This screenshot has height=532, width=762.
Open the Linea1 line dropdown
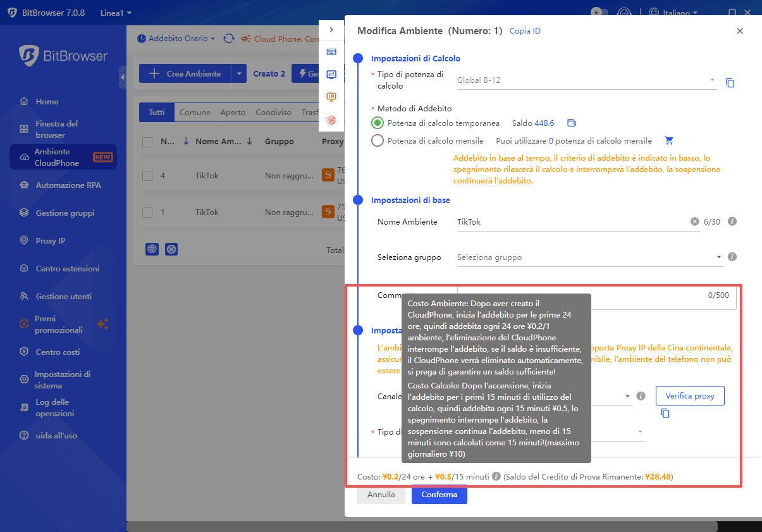[116, 13]
